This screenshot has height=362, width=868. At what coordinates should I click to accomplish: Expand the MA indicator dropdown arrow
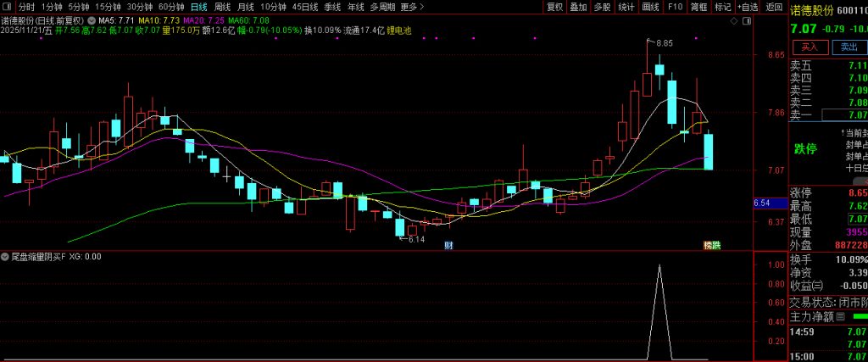coord(92,19)
